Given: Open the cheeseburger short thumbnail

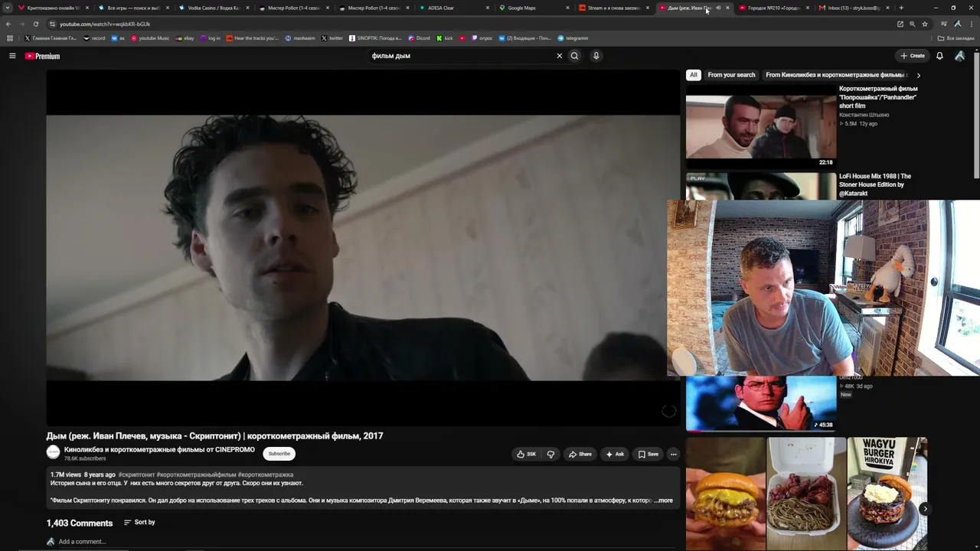Looking at the screenshot, I should pyautogui.click(x=726, y=494).
